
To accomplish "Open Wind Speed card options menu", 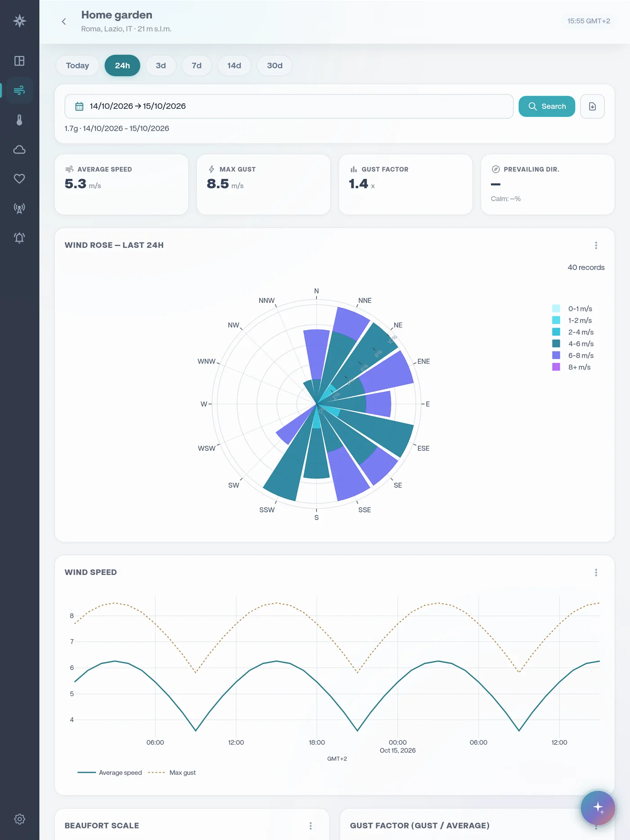I will coord(596,572).
